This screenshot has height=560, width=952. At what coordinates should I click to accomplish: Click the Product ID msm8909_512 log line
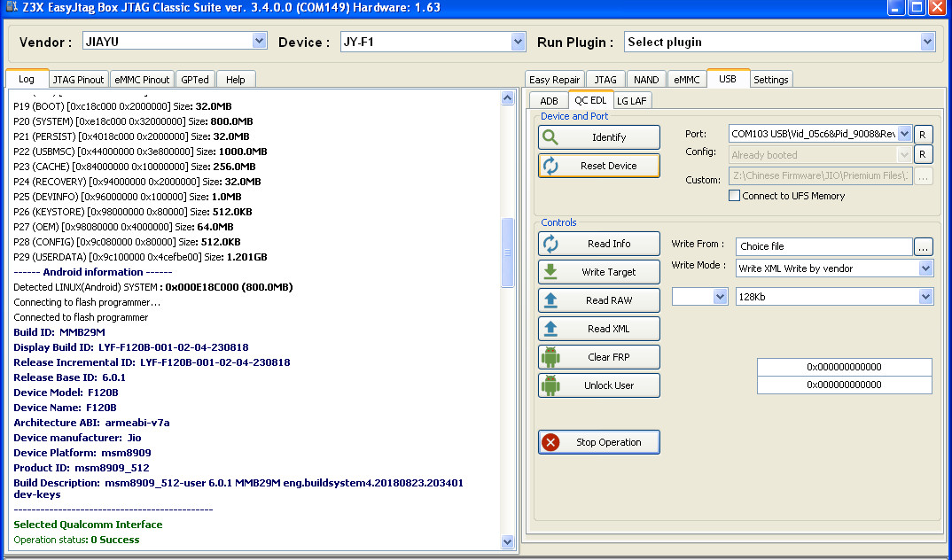click(x=82, y=469)
